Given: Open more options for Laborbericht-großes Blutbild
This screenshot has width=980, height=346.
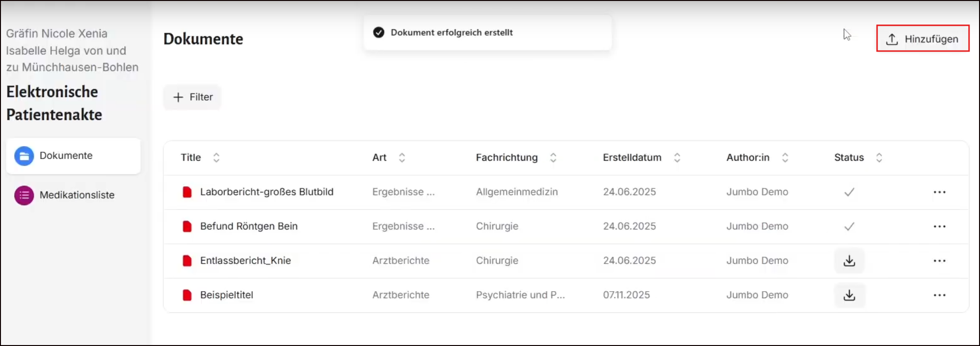Looking at the screenshot, I should (x=939, y=192).
